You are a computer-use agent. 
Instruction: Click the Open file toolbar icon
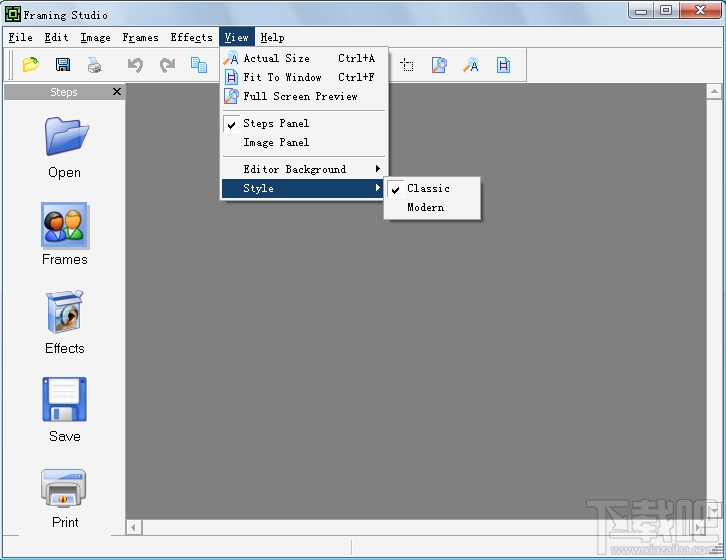(31, 64)
